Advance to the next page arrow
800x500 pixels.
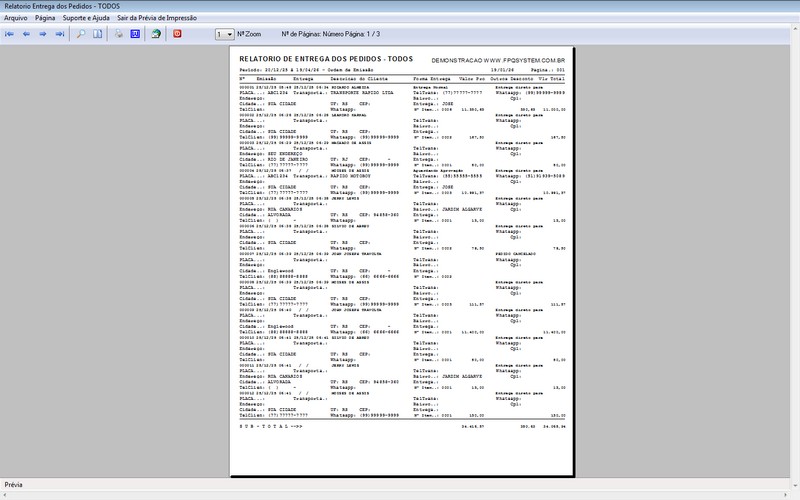[43, 34]
